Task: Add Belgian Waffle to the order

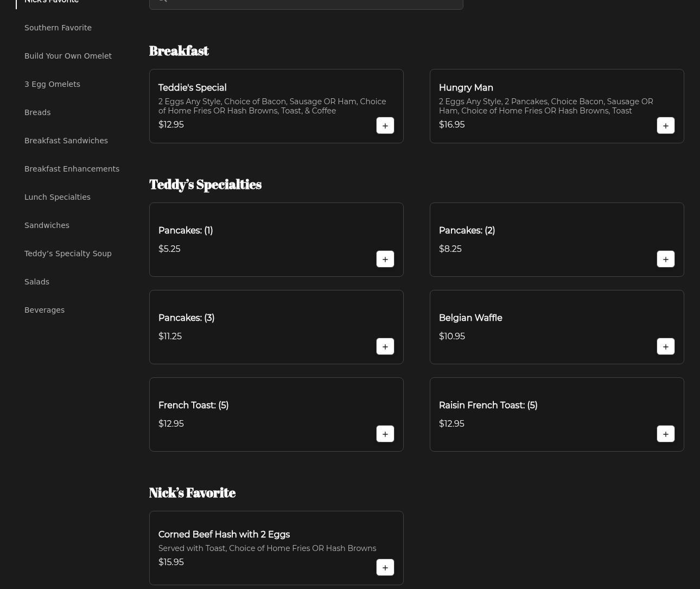Action: click(666, 346)
